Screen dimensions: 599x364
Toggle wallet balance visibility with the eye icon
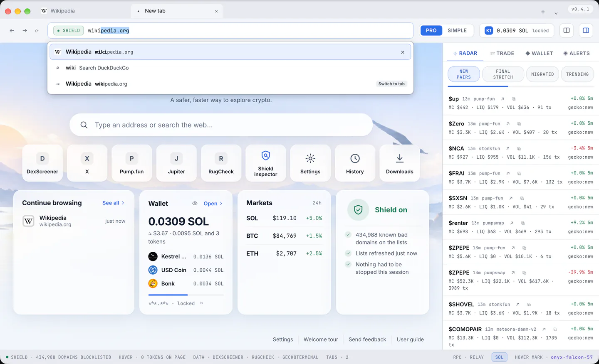coord(195,203)
